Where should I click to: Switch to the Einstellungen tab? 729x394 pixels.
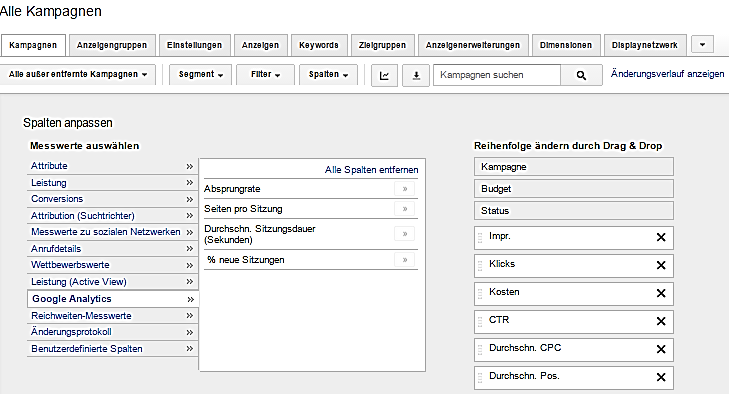tap(194, 45)
